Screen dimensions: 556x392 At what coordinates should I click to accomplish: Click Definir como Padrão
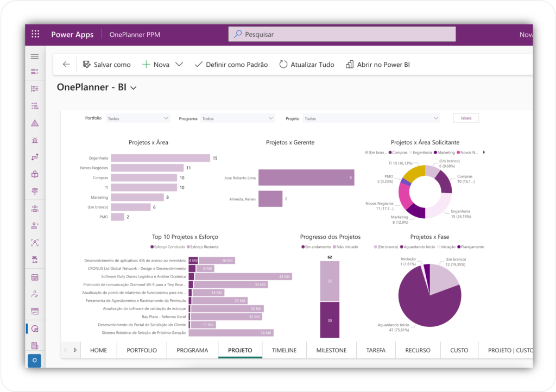pyautogui.click(x=231, y=65)
